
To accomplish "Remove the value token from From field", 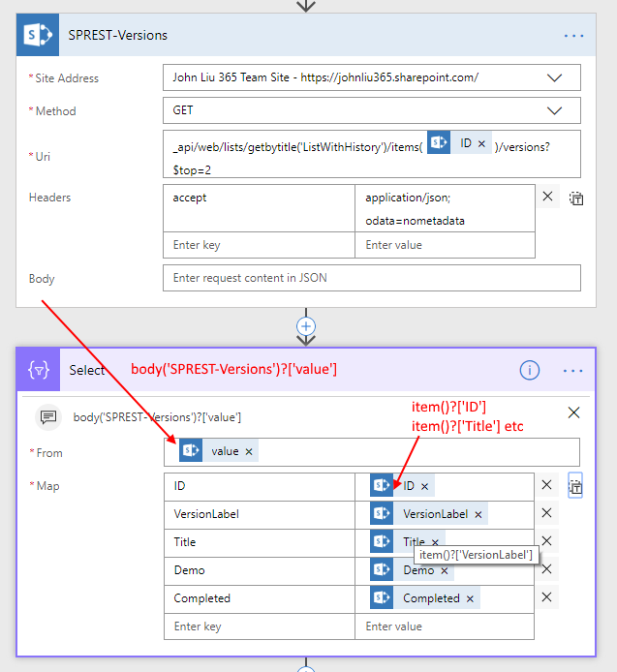I will tap(249, 451).
